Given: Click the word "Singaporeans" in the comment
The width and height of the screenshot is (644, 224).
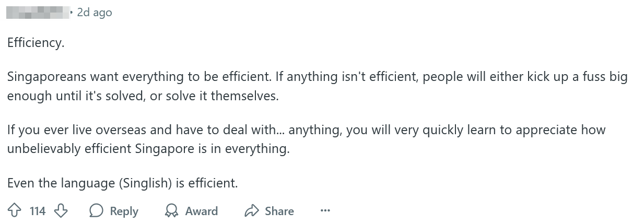Looking at the screenshot, I should pos(47,77).
